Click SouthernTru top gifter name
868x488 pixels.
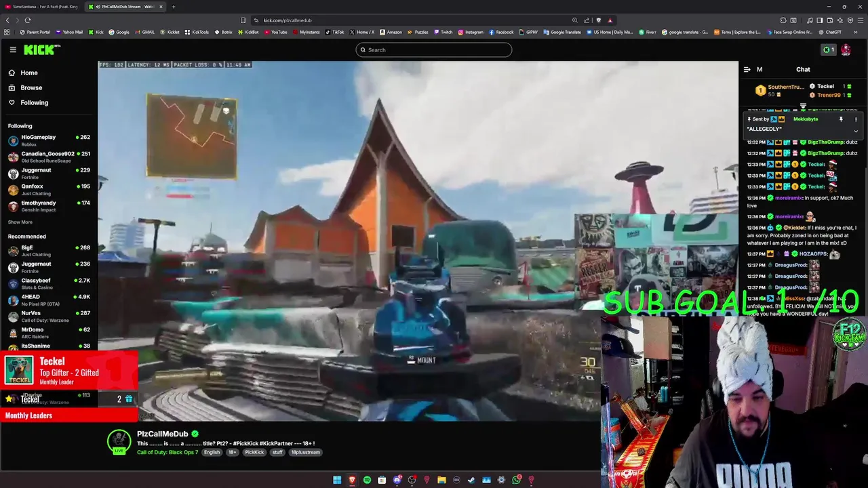786,87
